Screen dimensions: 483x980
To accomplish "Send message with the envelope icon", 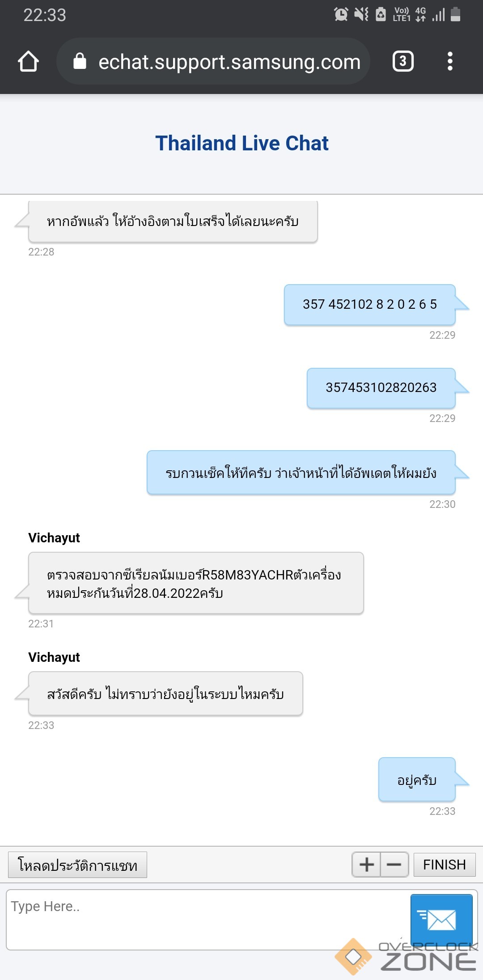I will 441,920.
